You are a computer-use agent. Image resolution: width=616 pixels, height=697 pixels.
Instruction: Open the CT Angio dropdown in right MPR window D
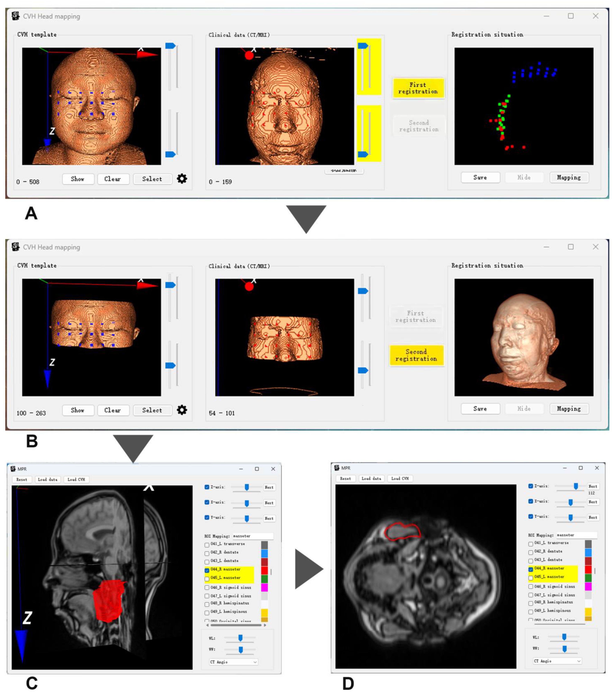[557, 661]
